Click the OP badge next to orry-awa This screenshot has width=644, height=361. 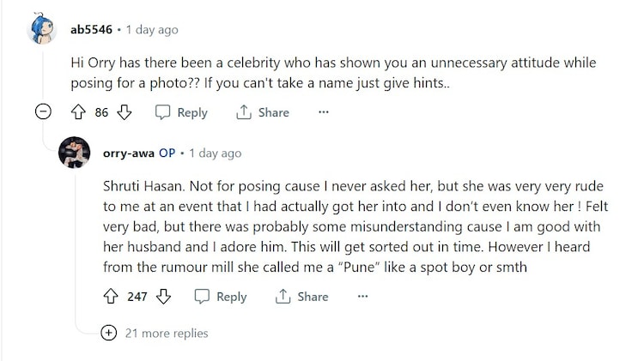(167, 153)
